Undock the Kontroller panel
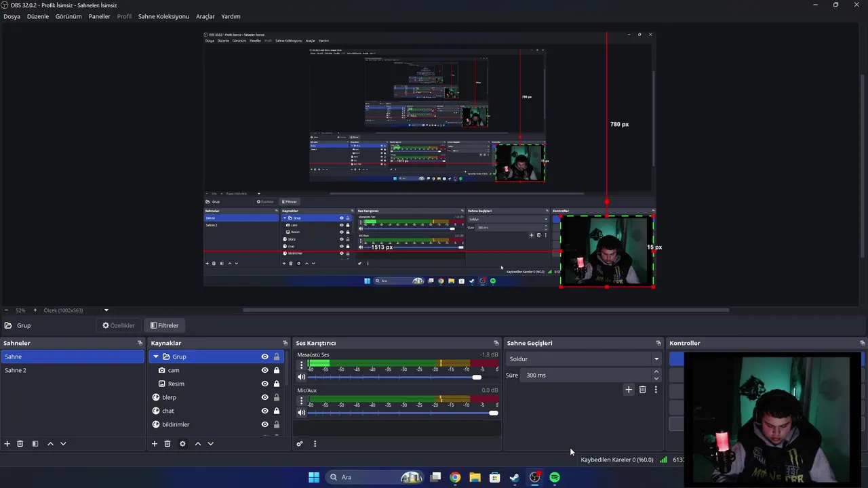Viewport: 868px width, 488px height. click(x=862, y=343)
